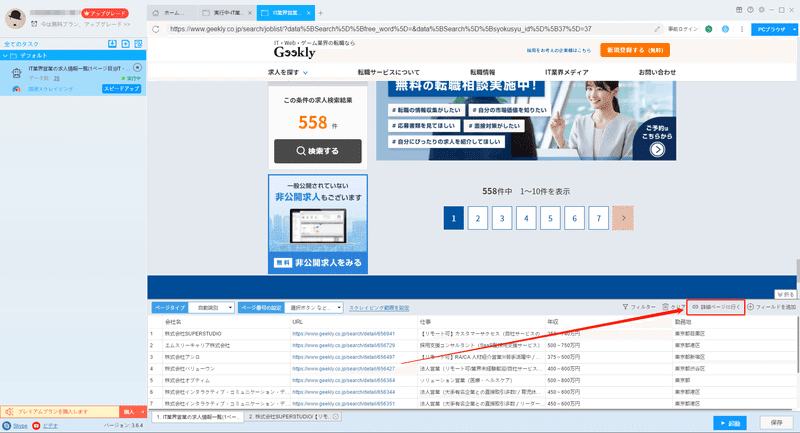800x433 pixels.
Task: Open IT業界メディア menu item
Action: click(x=566, y=72)
